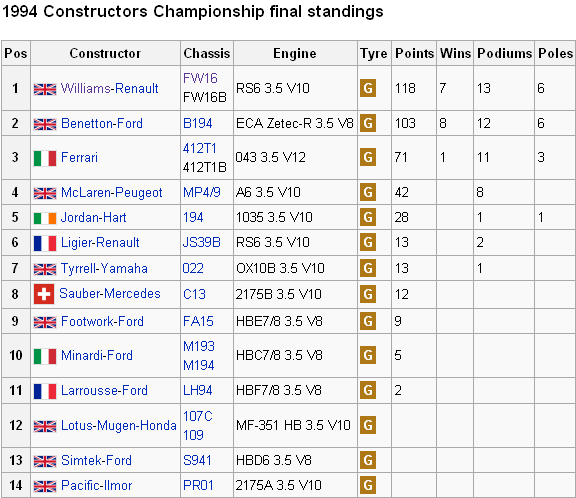Click the Constructor column header
576x498 pixels.
105,53
